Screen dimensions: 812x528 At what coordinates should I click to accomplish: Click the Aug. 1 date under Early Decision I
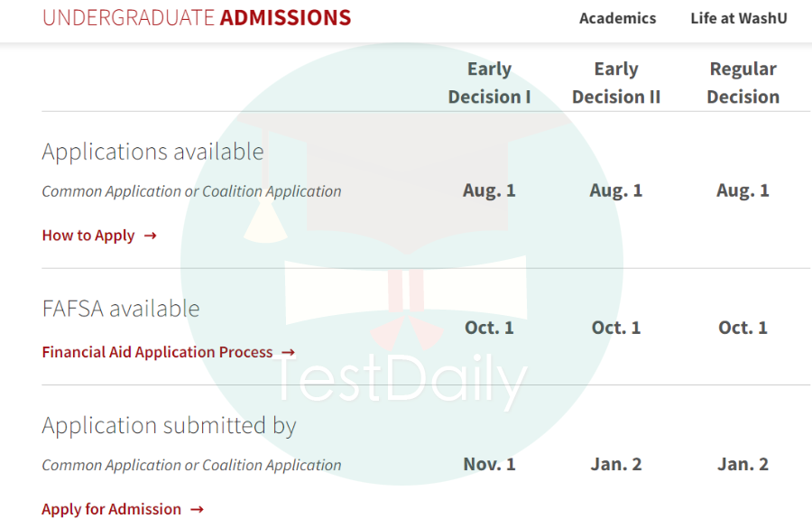coord(489,190)
